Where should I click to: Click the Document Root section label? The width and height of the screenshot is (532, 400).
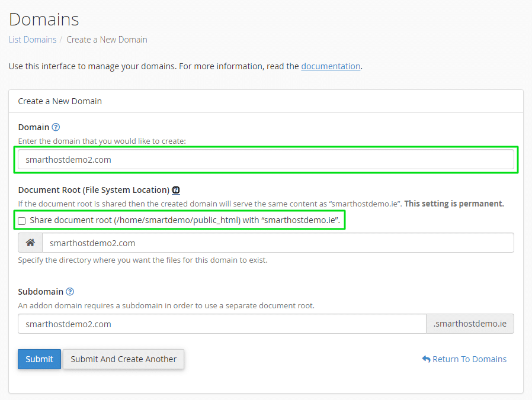click(94, 190)
